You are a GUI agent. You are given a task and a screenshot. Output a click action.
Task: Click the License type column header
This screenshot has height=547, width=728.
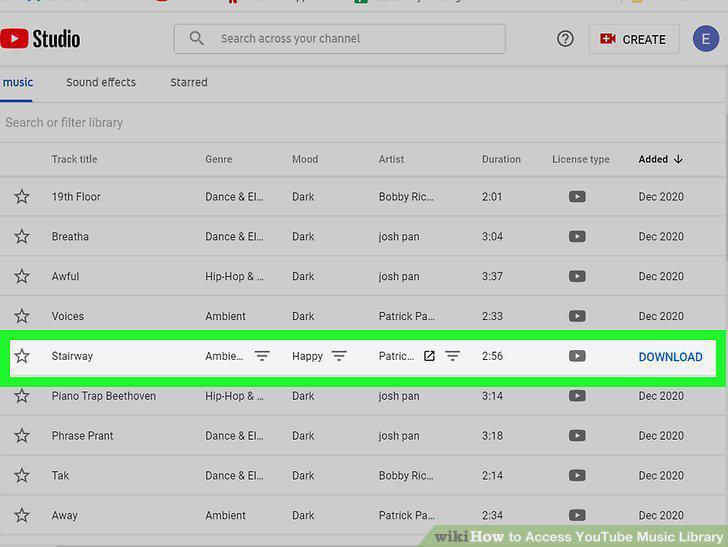[580, 159]
